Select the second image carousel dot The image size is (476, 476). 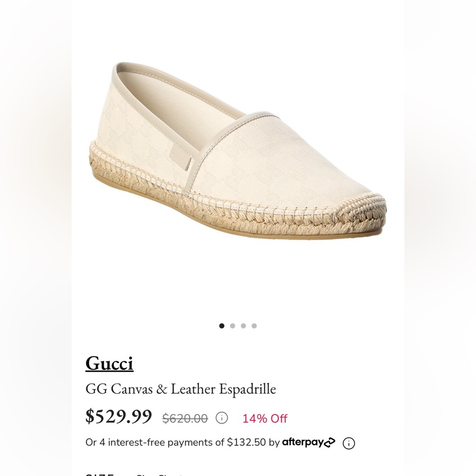pyautogui.click(x=232, y=326)
